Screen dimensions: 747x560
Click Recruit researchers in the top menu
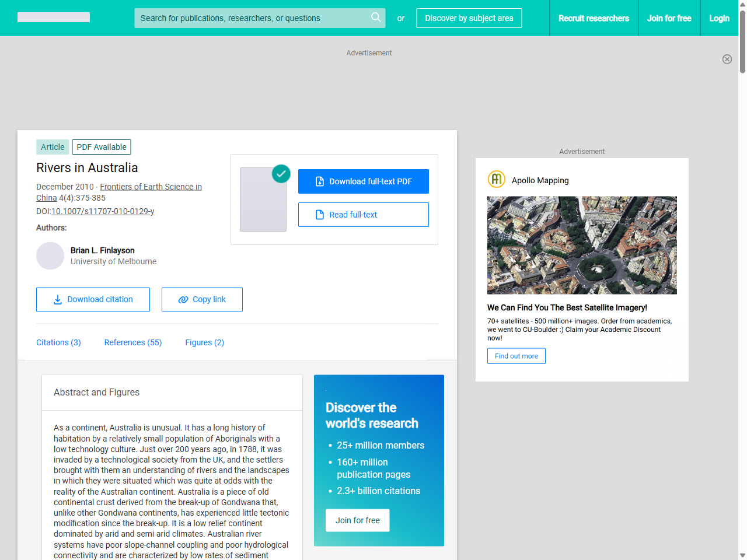coord(594,18)
